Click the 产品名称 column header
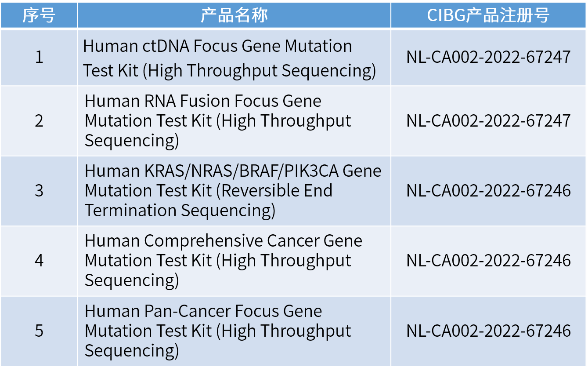This screenshot has width=588, height=371. click(234, 15)
